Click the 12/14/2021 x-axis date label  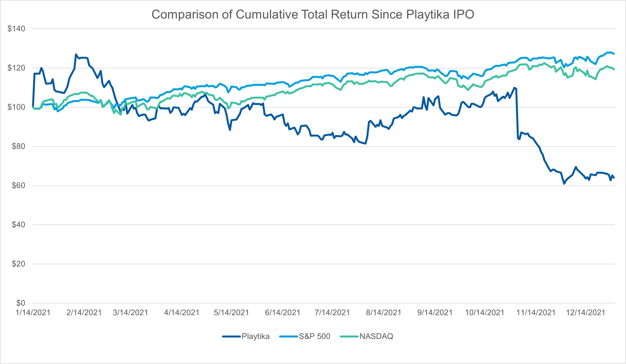click(586, 313)
